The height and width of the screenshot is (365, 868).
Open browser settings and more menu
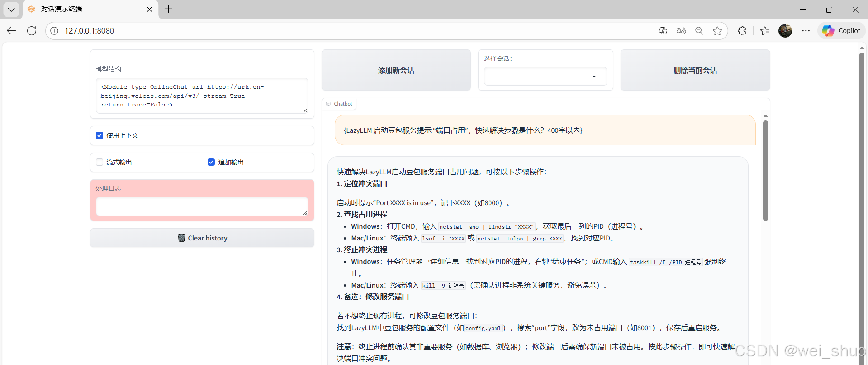tap(806, 31)
